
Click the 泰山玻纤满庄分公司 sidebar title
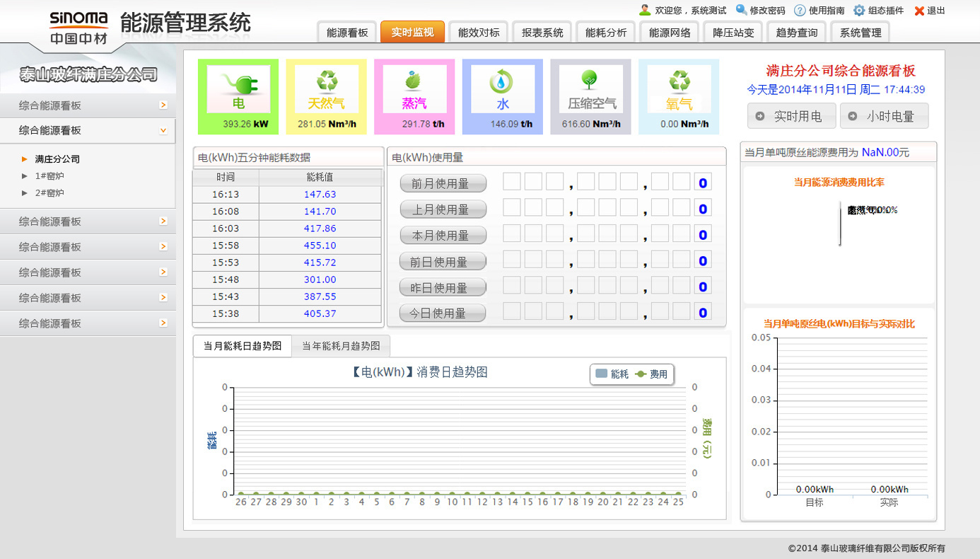(x=88, y=75)
